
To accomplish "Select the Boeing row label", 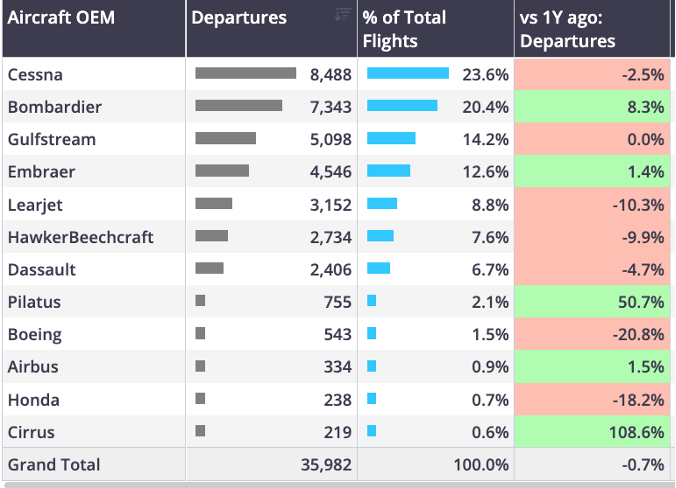I will pos(34,335).
